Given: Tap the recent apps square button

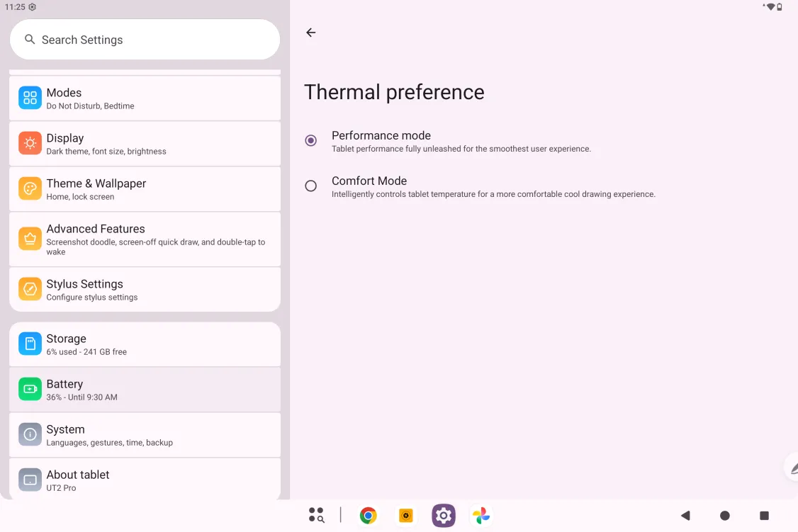Looking at the screenshot, I should (x=764, y=516).
